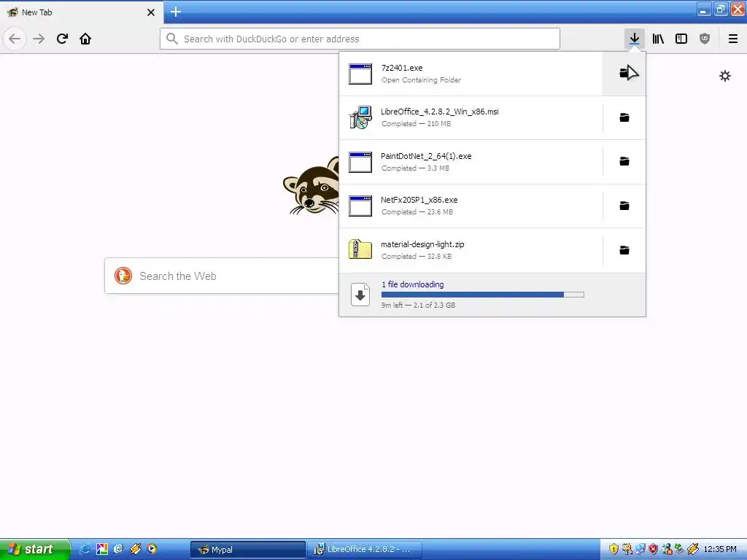The image size is (747, 560).
Task: Launch media player from quick launch
Action: [x=152, y=549]
